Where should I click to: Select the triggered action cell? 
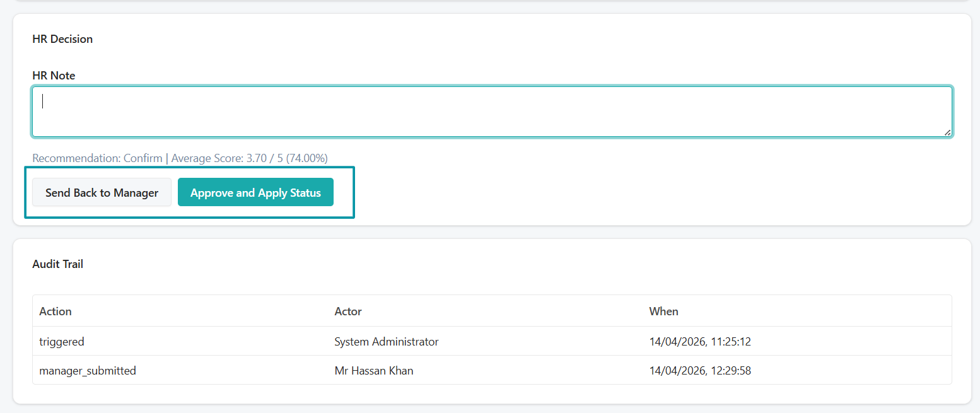(x=62, y=342)
